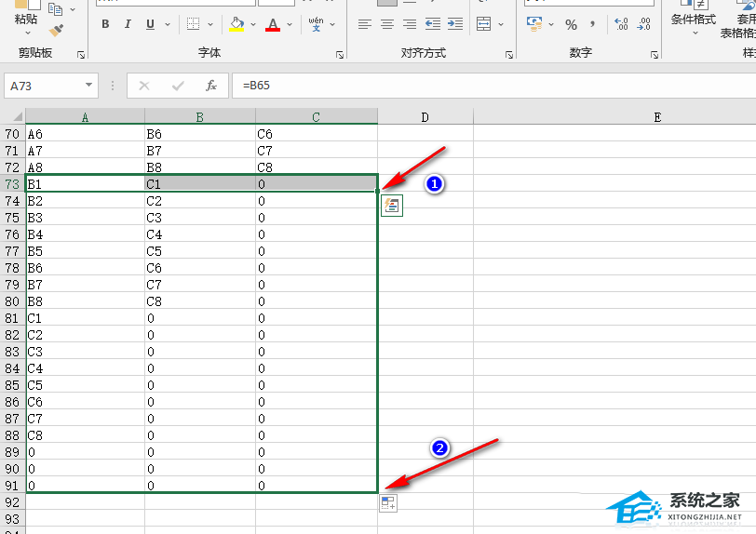
Task: Click formula bar showing =B65
Action: tap(493, 86)
